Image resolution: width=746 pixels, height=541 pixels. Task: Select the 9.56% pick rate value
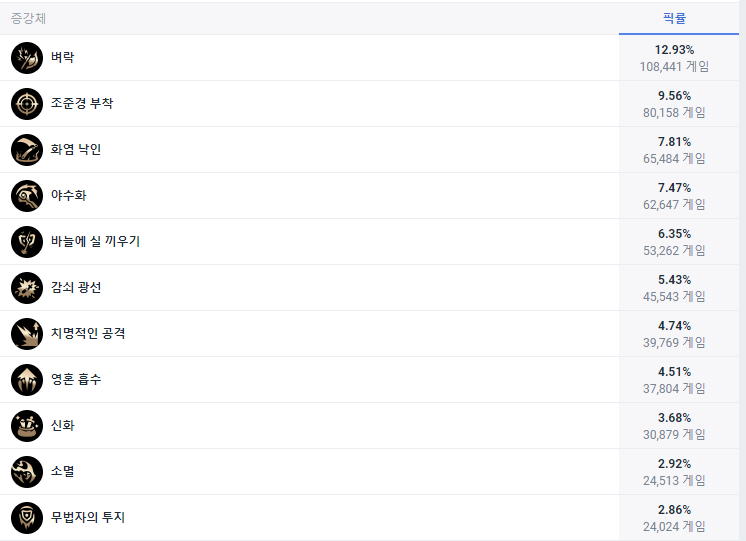coord(674,96)
